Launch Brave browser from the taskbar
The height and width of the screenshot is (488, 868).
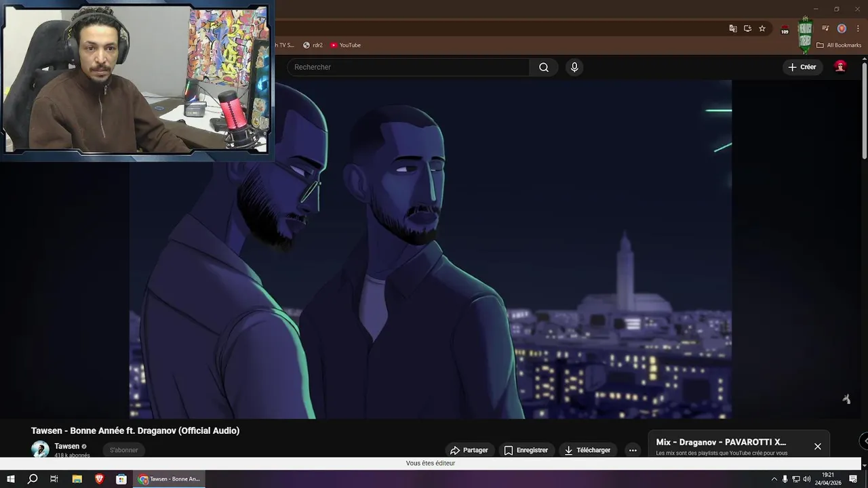click(100, 479)
